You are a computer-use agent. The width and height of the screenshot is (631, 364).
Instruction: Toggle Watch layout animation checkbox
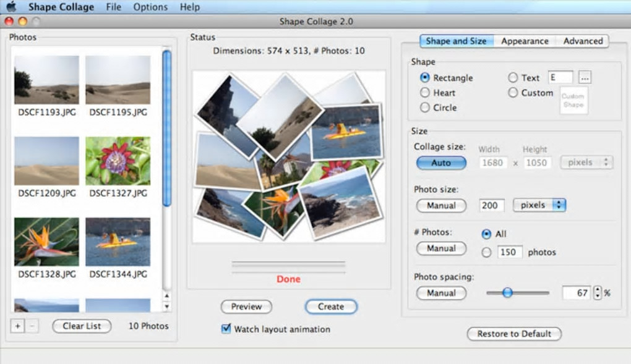point(226,329)
